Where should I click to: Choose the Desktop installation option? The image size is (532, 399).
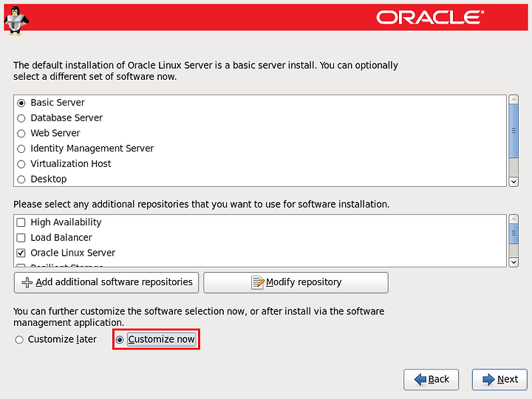click(x=21, y=179)
